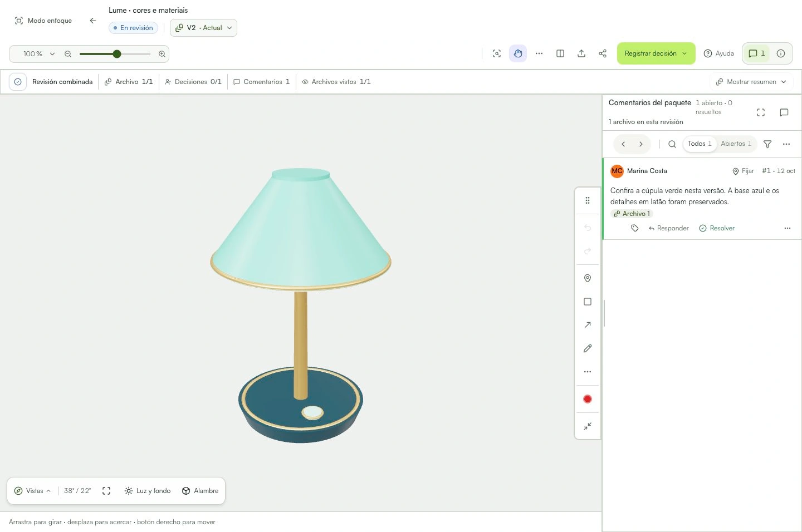This screenshot has height=532, width=802.
Task: Open the V2 Actual version dropdown
Action: pyautogui.click(x=203, y=28)
